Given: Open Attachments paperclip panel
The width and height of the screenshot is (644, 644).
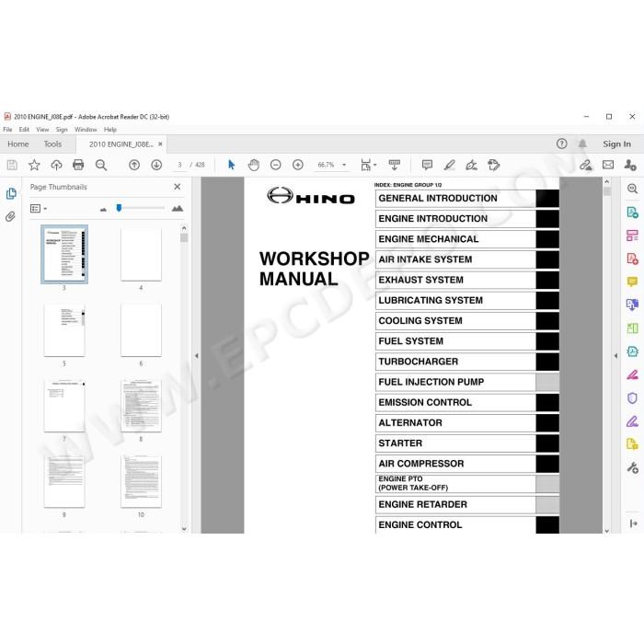Looking at the screenshot, I should tap(11, 216).
